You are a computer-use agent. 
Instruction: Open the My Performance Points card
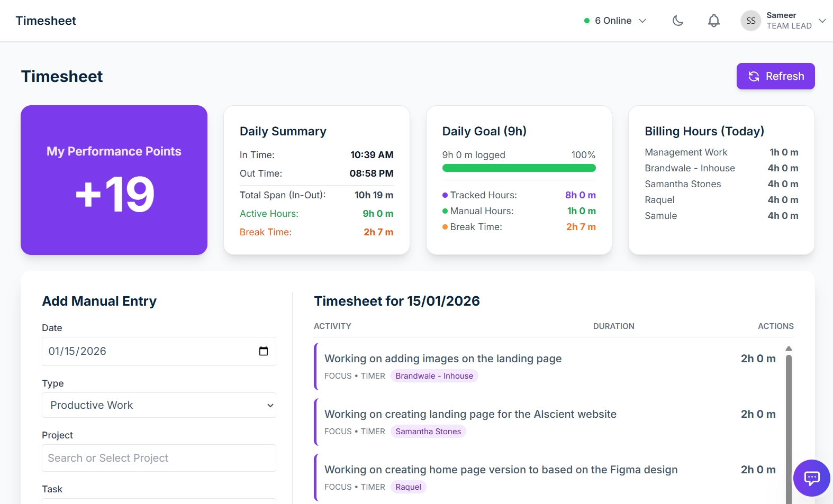tap(114, 180)
